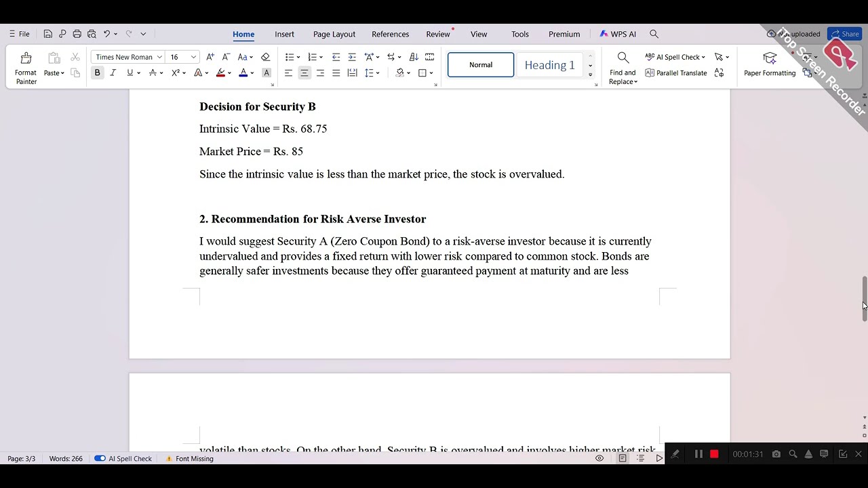Increase font size with A+ icon
This screenshot has width=868, height=488.
[210, 57]
